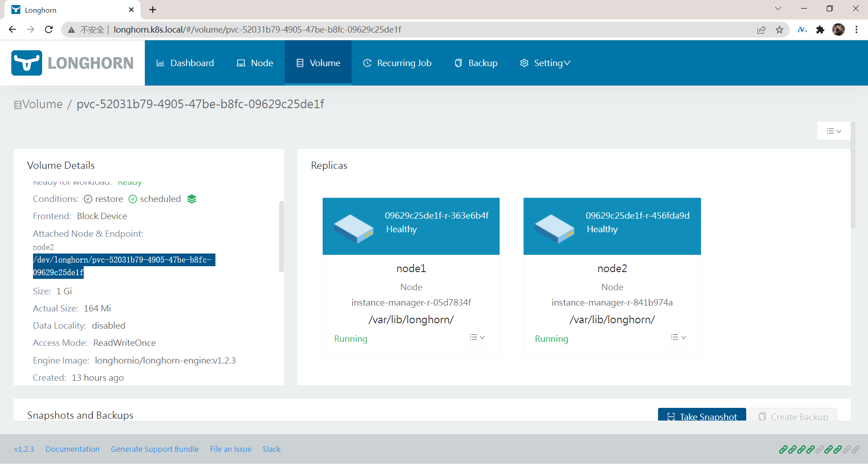Click the Dashboard chart icon
Viewport: 868px width, 464px height.
(160, 63)
